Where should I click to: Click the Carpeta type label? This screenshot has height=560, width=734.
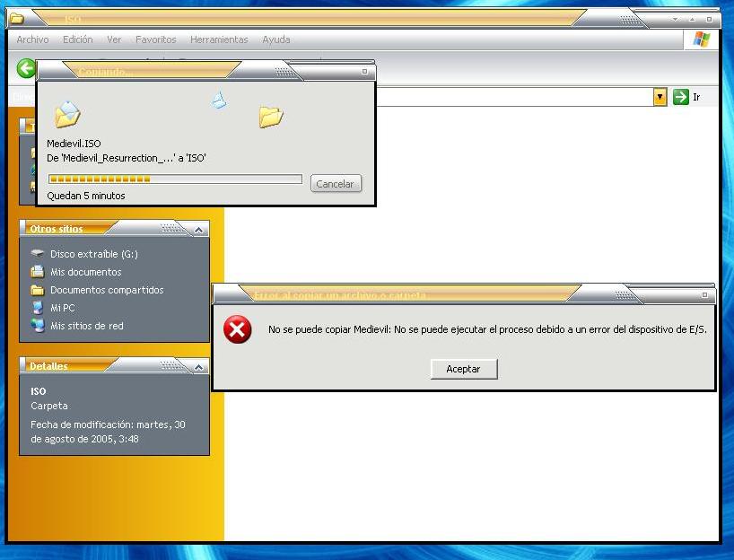pos(49,406)
